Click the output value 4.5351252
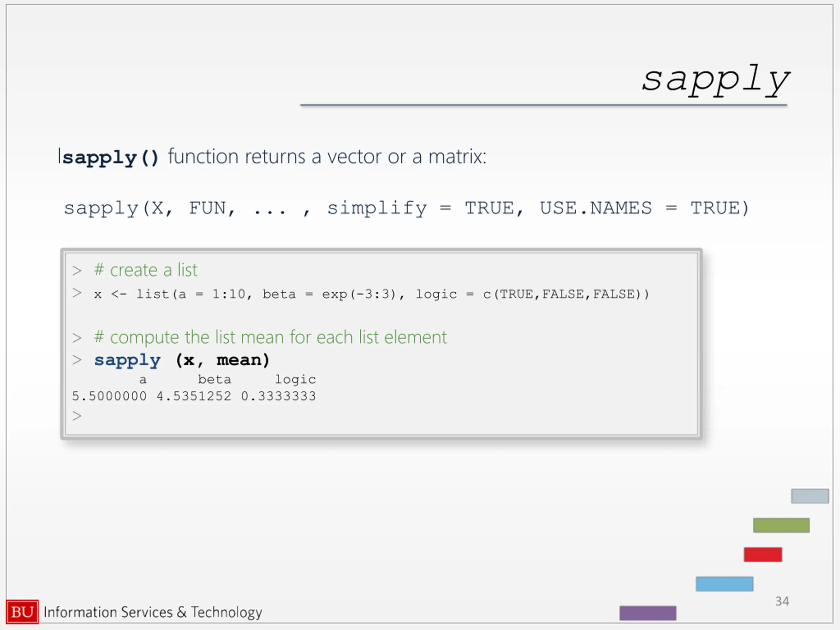This screenshot has height=630, width=840. (x=194, y=396)
